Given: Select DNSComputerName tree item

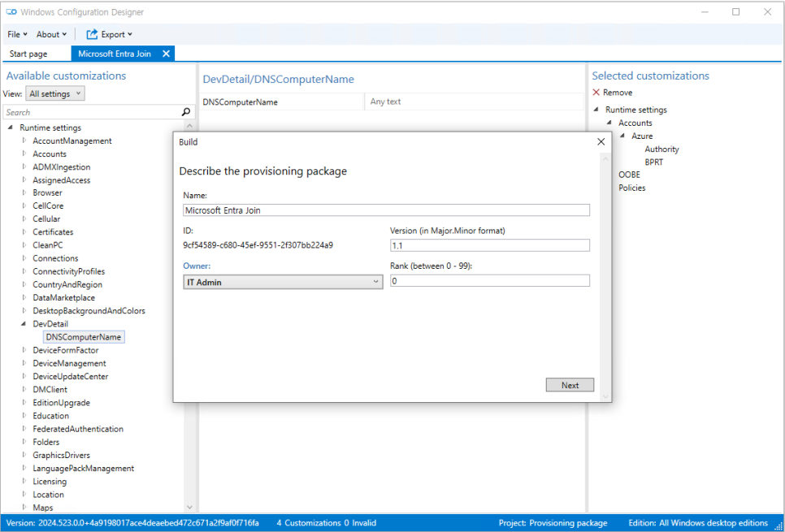Looking at the screenshot, I should [84, 337].
